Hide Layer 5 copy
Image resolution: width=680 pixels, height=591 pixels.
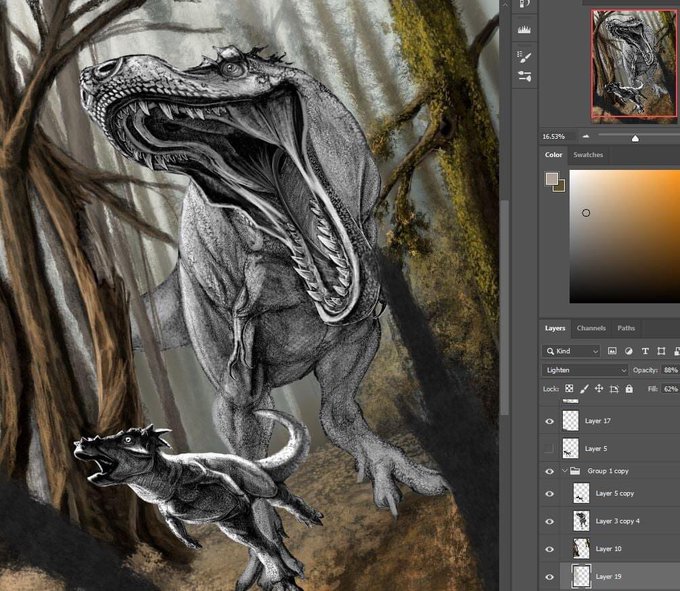[x=549, y=494]
